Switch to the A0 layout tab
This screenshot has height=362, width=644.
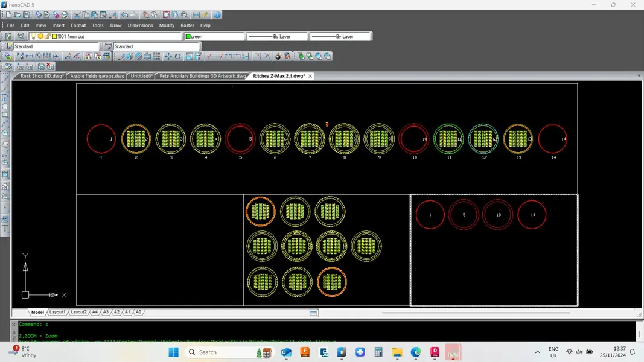[138, 312]
